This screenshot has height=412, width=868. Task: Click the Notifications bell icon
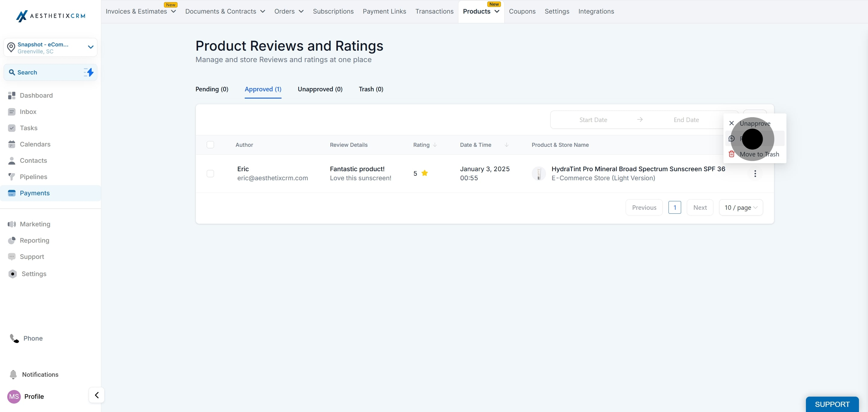13,374
